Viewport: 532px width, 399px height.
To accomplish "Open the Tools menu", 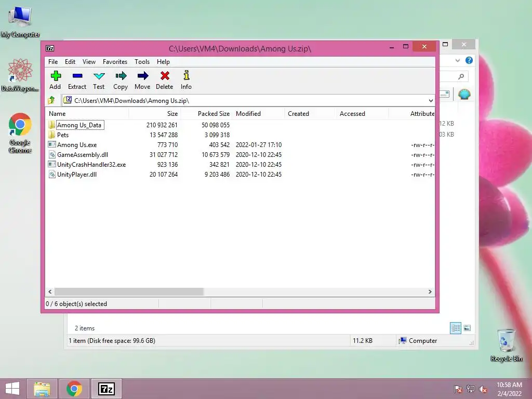I will (142, 62).
